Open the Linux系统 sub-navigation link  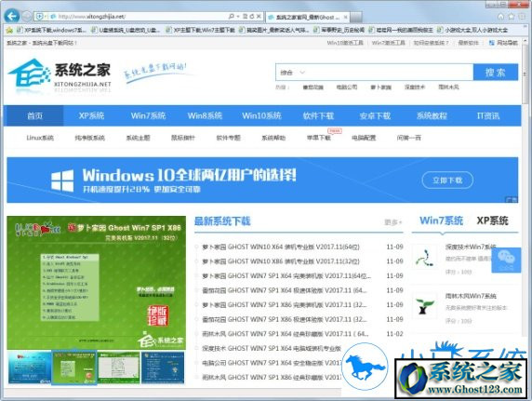40,138
